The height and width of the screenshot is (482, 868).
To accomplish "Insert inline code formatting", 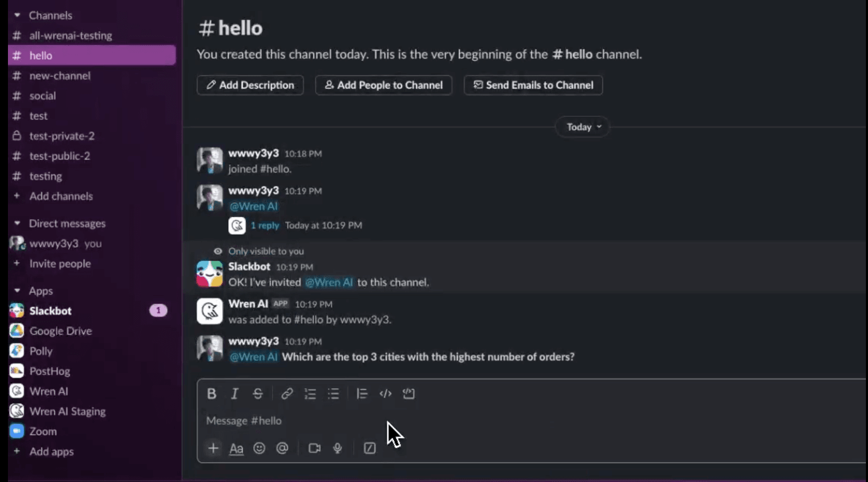I will point(385,394).
